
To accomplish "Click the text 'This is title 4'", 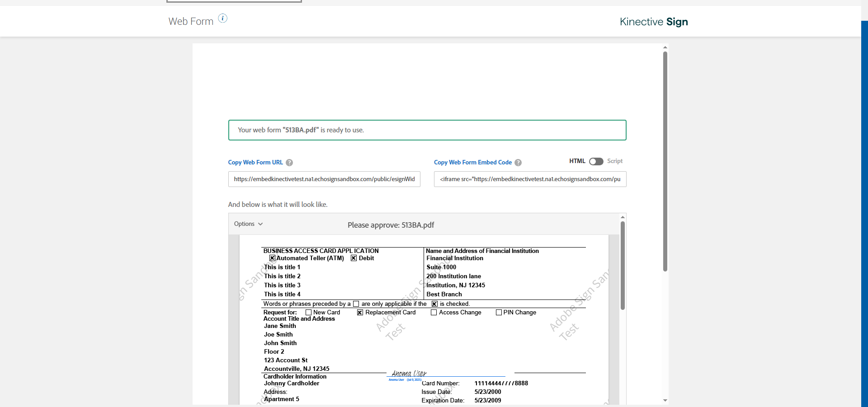I will tap(282, 295).
